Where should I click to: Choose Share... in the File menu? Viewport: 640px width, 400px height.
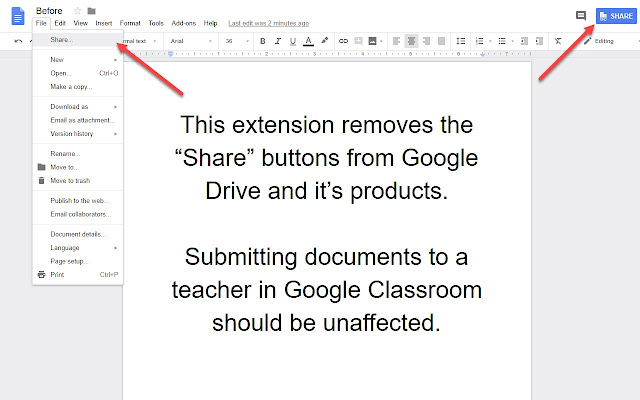click(x=78, y=40)
